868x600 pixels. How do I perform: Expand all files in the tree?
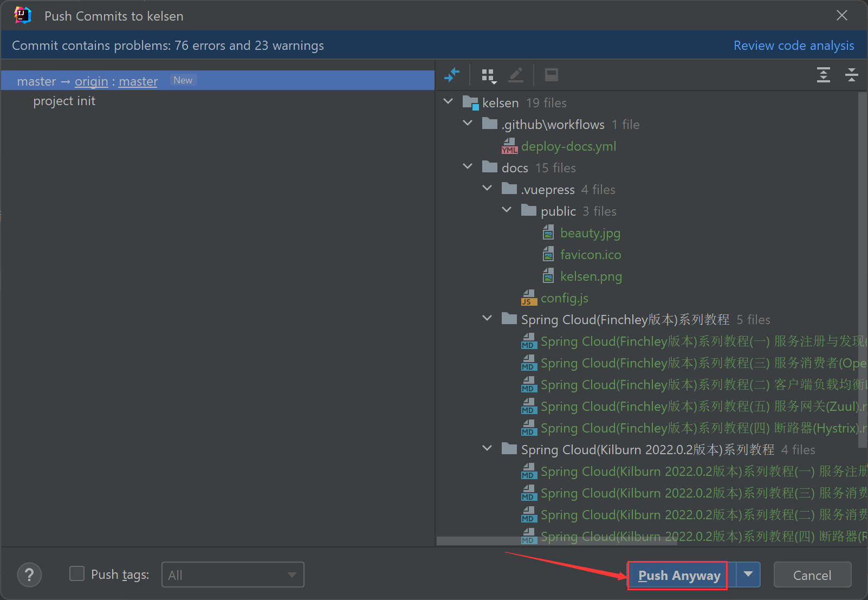coord(823,75)
